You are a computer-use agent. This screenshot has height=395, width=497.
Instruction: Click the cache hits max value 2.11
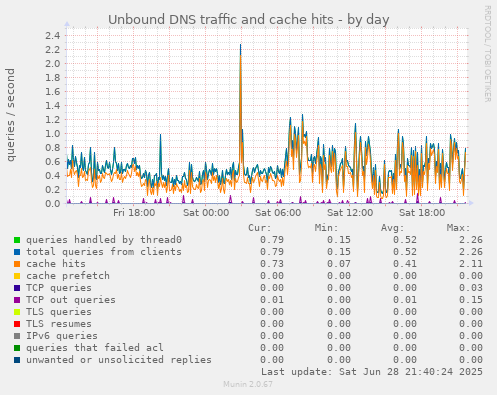(x=470, y=264)
